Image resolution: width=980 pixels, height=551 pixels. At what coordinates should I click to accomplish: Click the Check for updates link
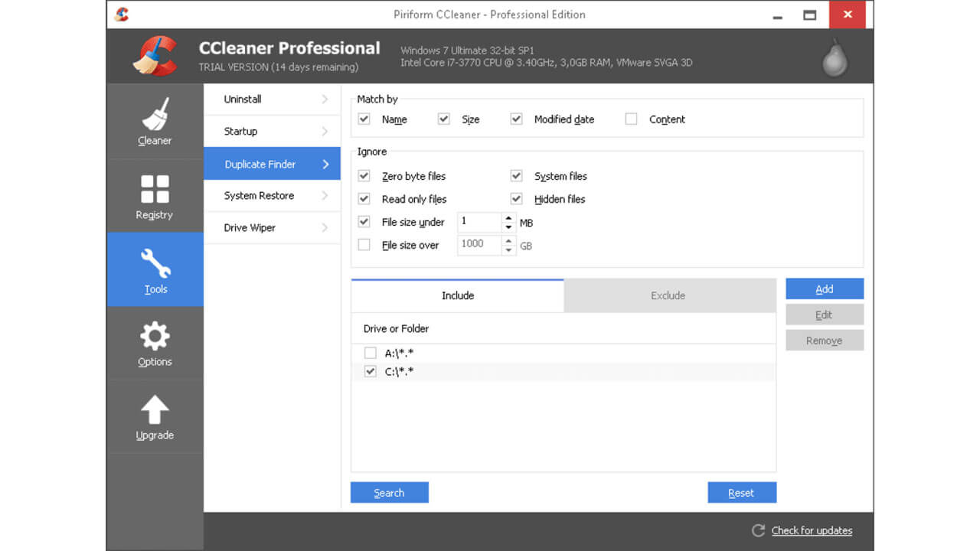[811, 530]
